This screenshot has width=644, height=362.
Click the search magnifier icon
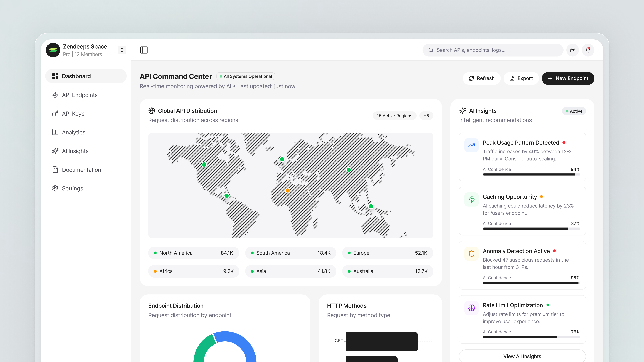(431, 50)
